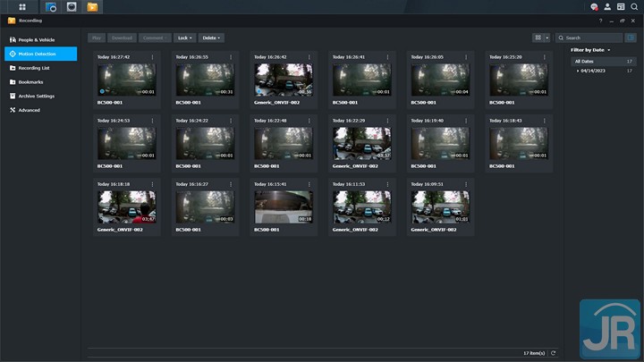Refresh the recording list
Screen dimensions: 644x362
click(x=554, y=353)
